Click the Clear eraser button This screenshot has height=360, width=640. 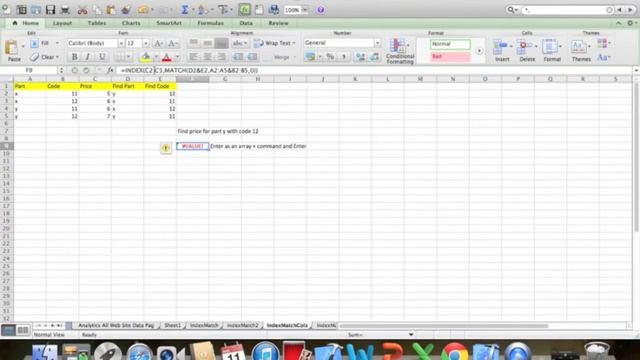[x=45, y=57]
